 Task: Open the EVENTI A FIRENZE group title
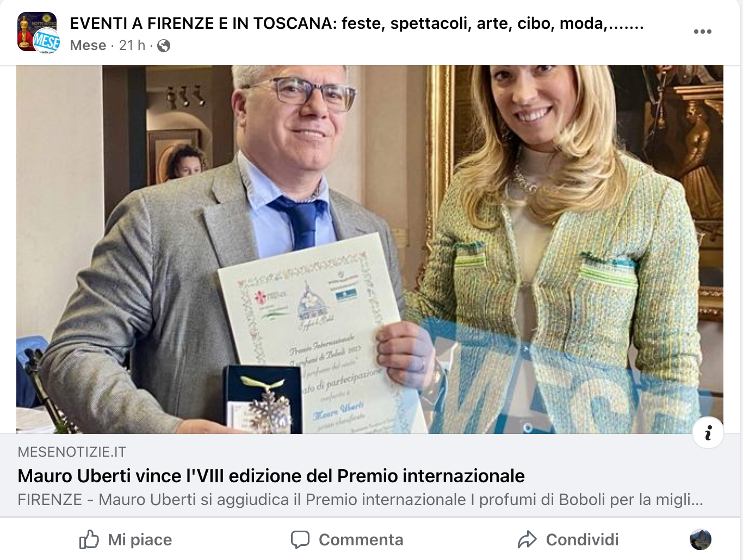pos(357,23)
